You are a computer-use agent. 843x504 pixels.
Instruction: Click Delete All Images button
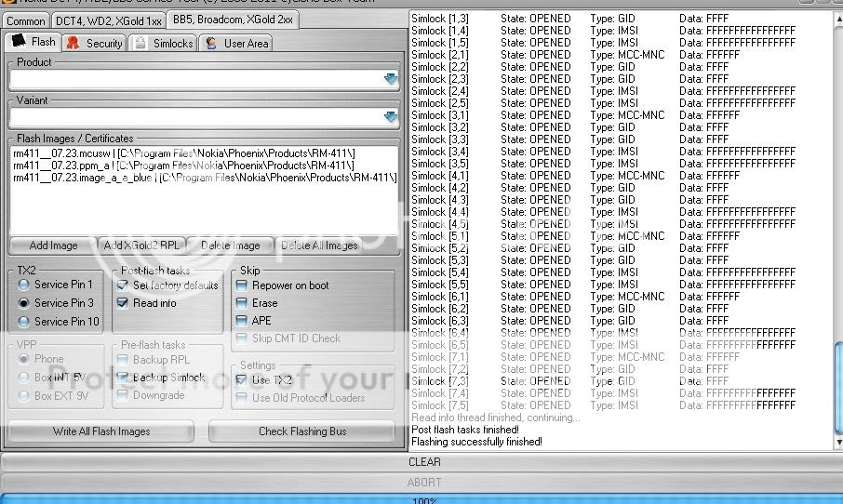pyautogui.click(x=319, y=245)
